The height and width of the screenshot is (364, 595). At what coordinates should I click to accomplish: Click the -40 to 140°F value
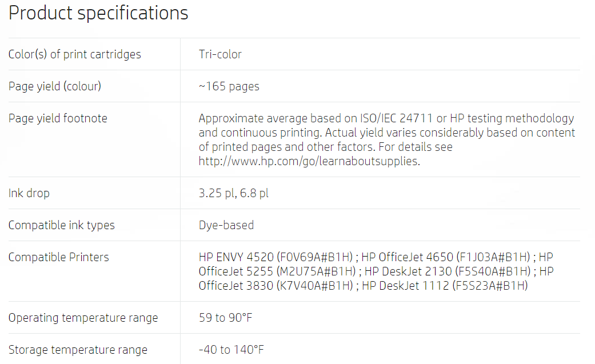(x=231, y=350)
